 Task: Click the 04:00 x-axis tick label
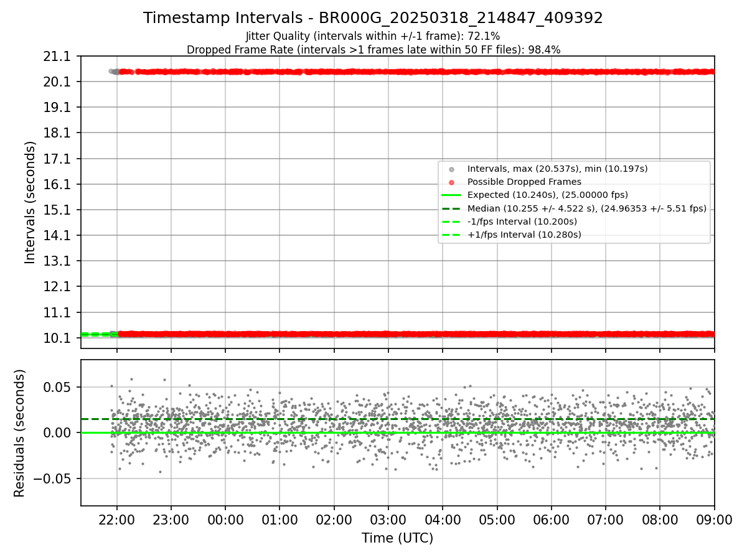(443, 520)
